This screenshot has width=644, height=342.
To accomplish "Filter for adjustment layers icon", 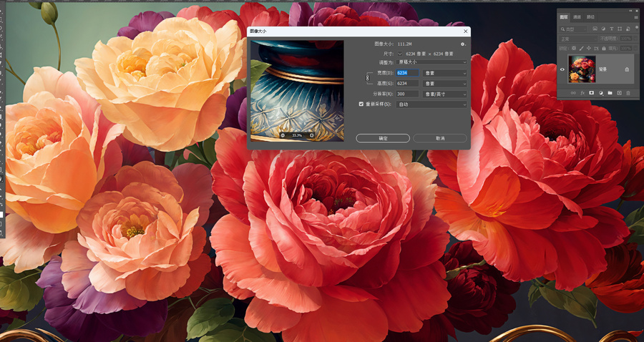I will pyautogui.click(x=603, y=29).
